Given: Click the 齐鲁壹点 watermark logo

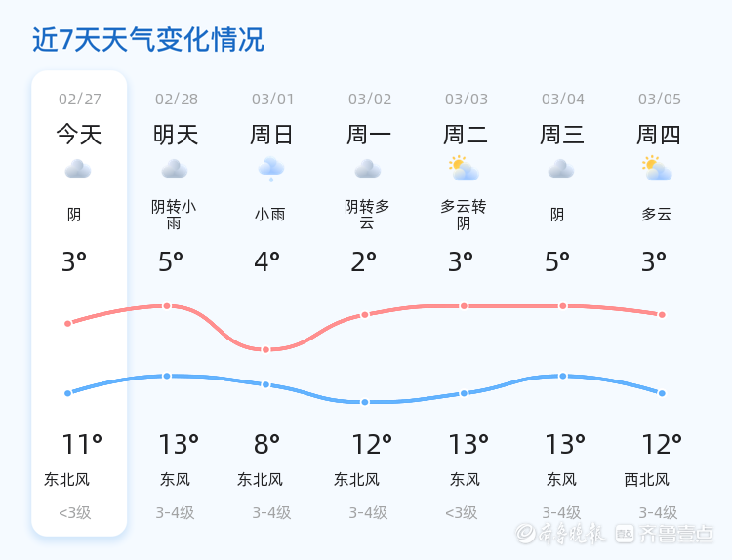Looking at the screenshot, I should coord(677,533).
